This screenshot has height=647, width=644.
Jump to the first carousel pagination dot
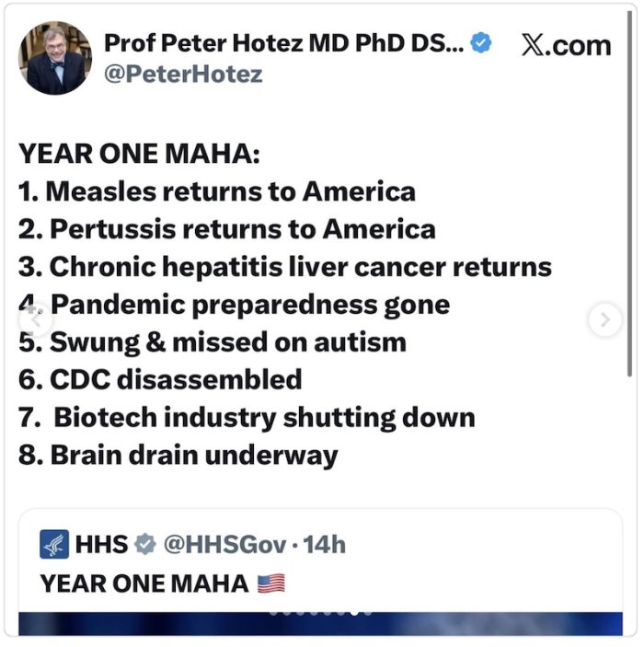[273, 612]
